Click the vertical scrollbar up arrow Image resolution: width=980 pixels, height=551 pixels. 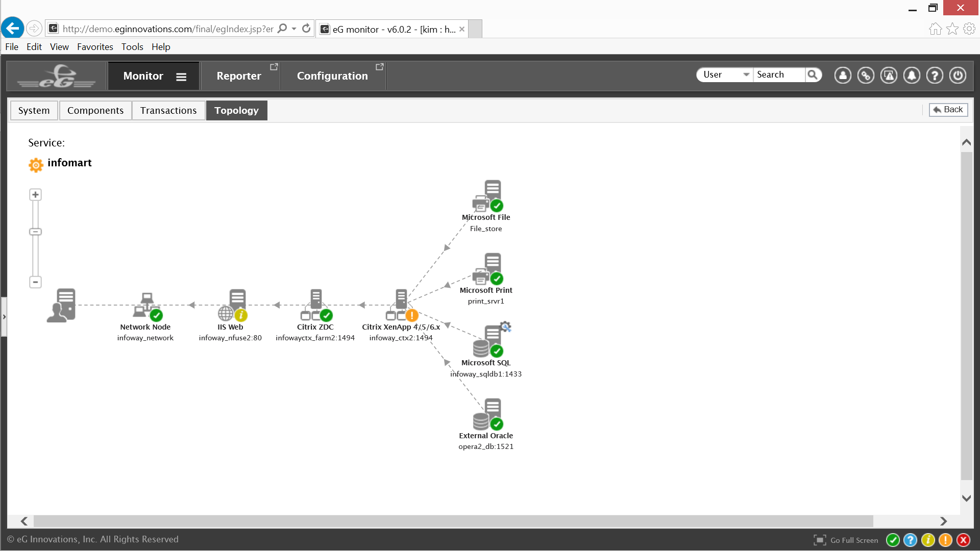tap(966, 142)
